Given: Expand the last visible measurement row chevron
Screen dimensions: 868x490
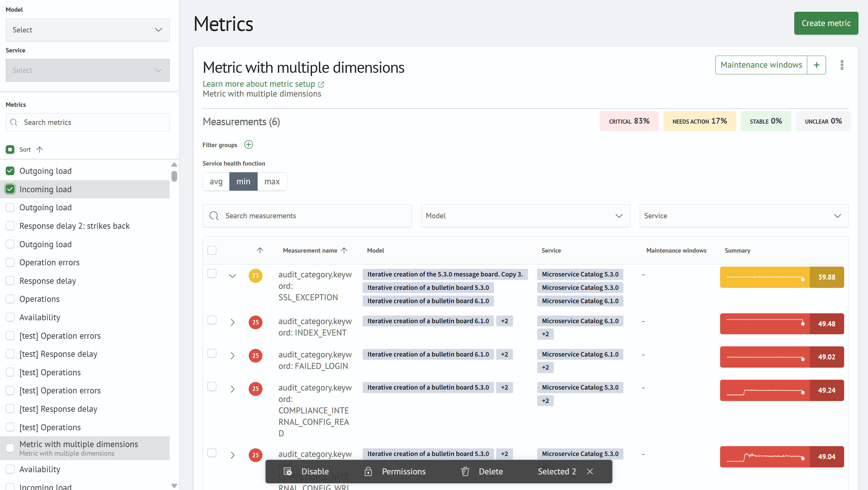Looking at the screenshot, I should (x=233, y=455).
